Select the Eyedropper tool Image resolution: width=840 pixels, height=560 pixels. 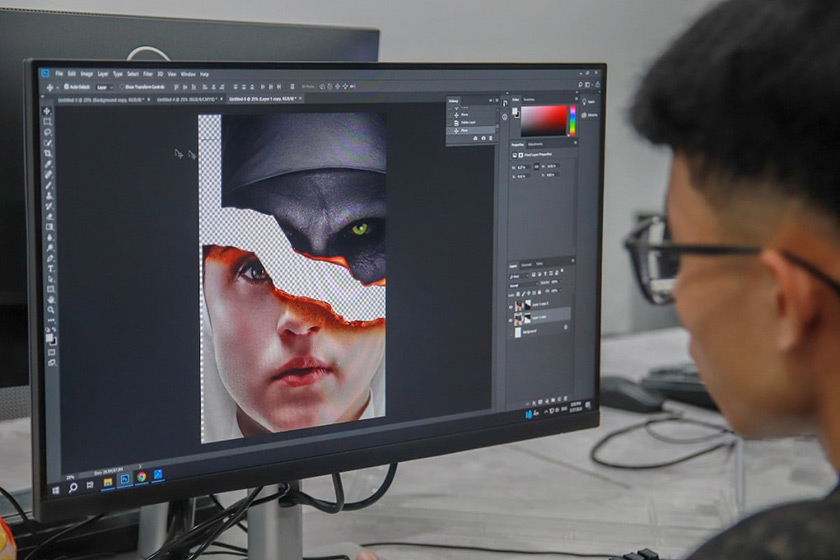[x=48, y=164]
